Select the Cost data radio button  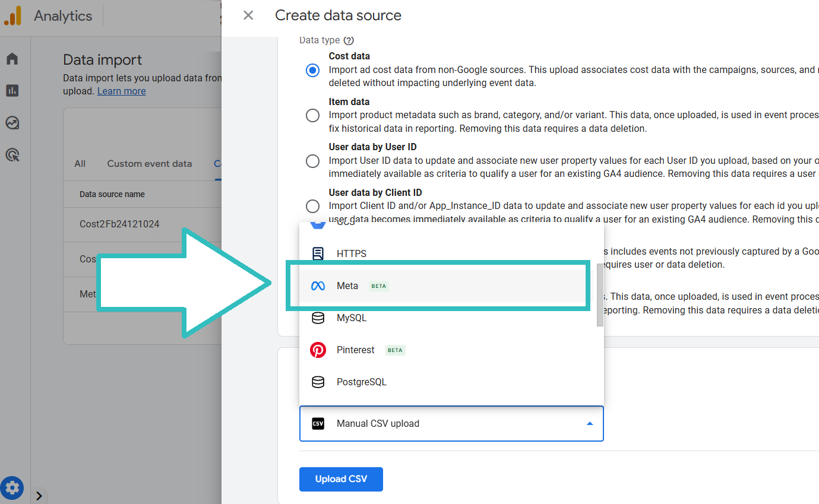click(312, 70)
